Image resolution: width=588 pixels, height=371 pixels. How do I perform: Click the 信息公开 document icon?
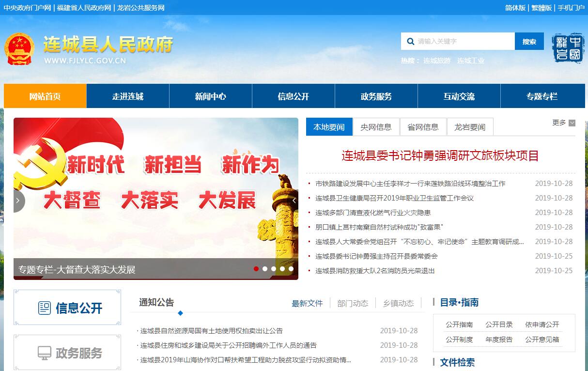(x=45, y=308)
